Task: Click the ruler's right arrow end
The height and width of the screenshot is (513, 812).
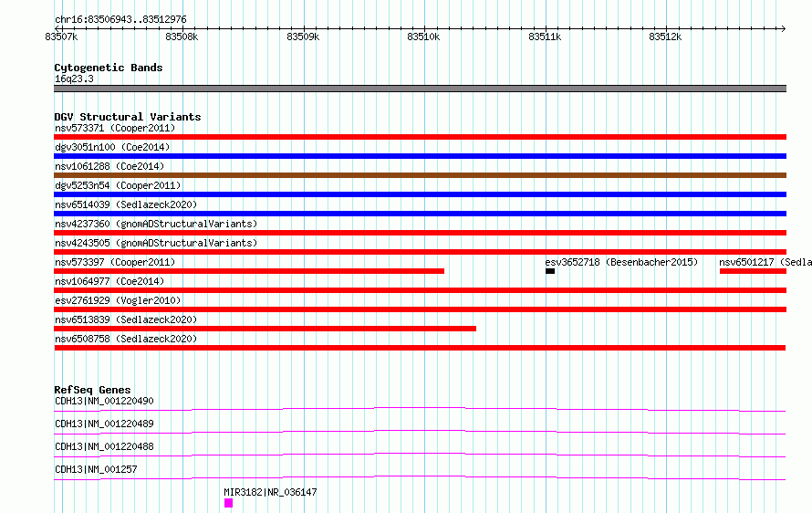Action: [784, 28]
